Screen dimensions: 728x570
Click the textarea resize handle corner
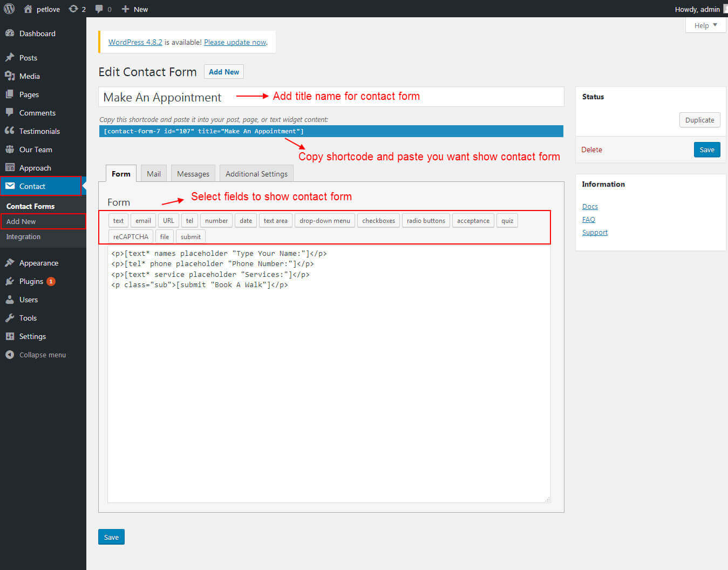(547, 499)
